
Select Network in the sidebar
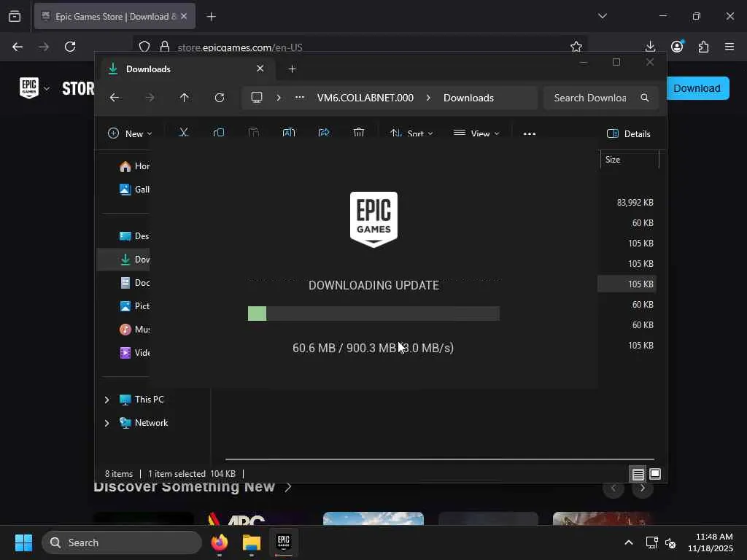[x=144, y=423]
